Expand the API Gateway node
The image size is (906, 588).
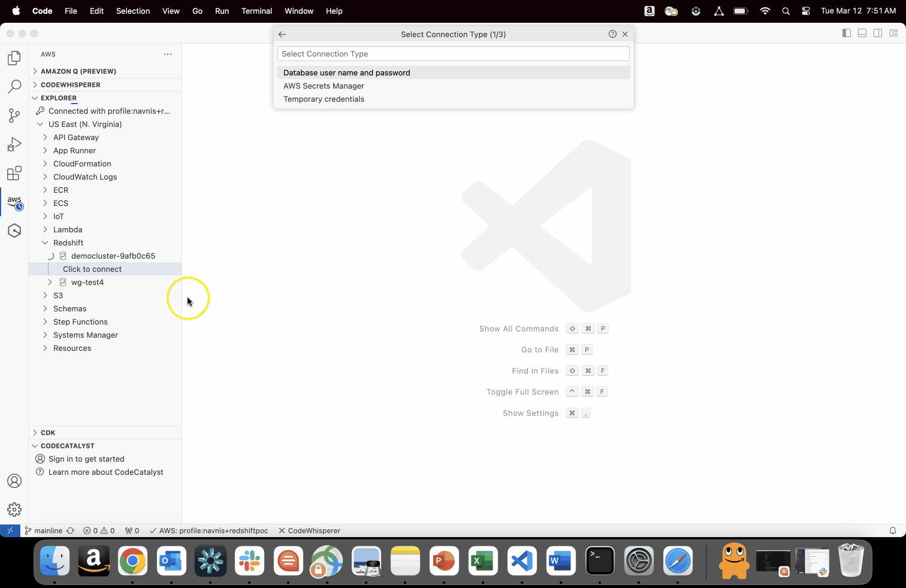[x=45, y=137]
